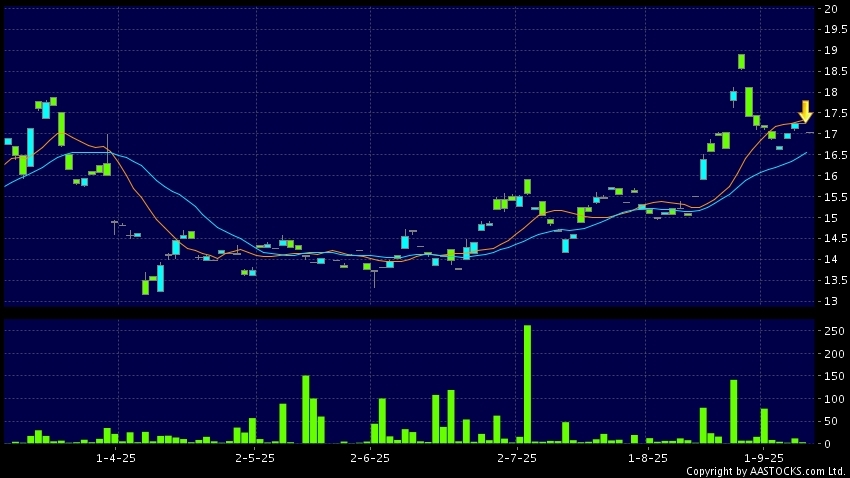Image resolution: width=850 pixels, height=478 pixels.
Task: Click the 1-4-25 date label
Action: pos(115,458)
